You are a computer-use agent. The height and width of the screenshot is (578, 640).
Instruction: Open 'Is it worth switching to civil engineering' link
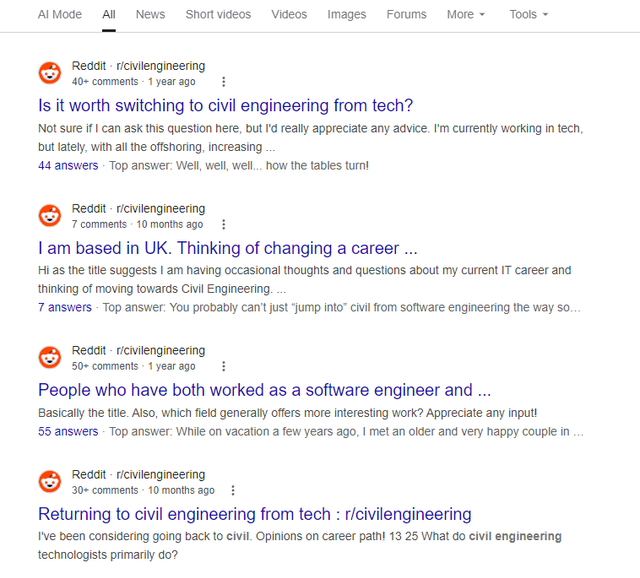(225, 106)
